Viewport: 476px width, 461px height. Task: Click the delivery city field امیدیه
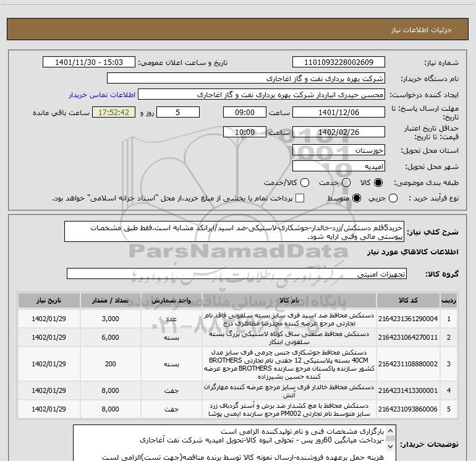tap(339, 166)
